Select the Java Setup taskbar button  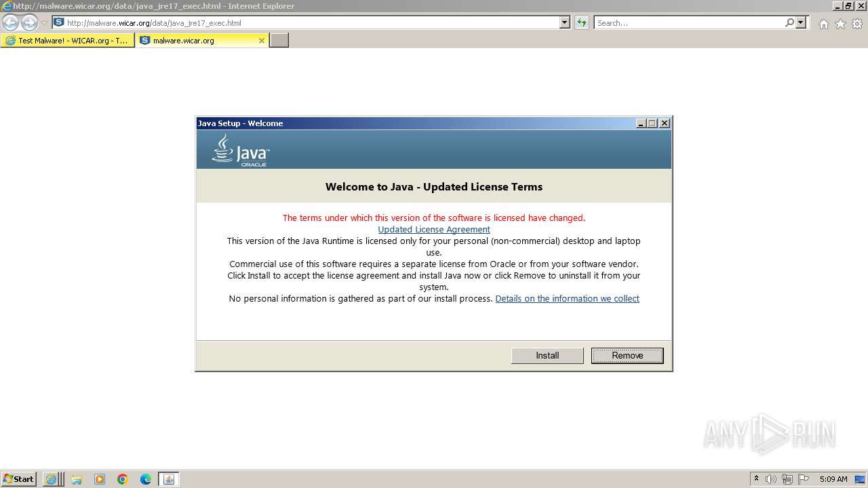pos(169,479)
